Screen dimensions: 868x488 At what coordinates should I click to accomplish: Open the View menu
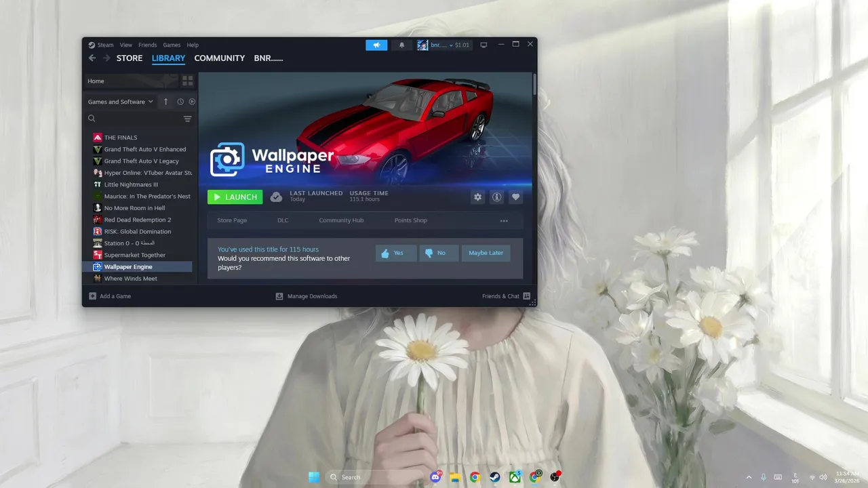(x=126, y=45)
